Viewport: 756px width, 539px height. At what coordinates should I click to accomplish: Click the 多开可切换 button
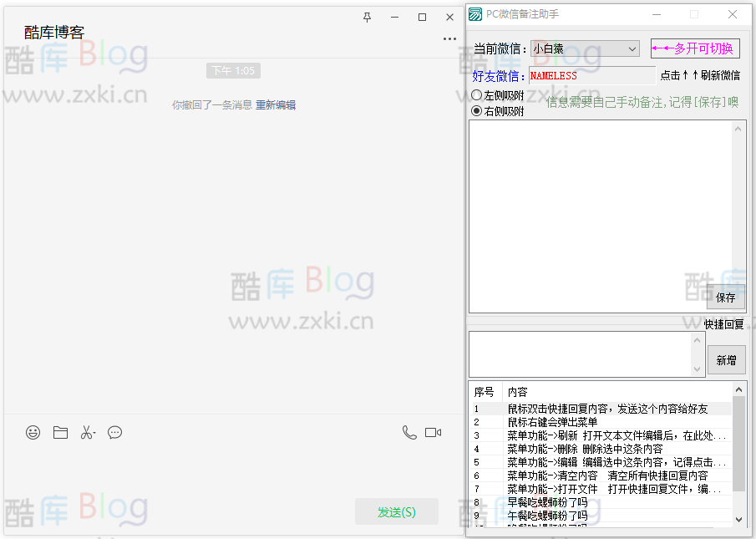pos(695,48)
